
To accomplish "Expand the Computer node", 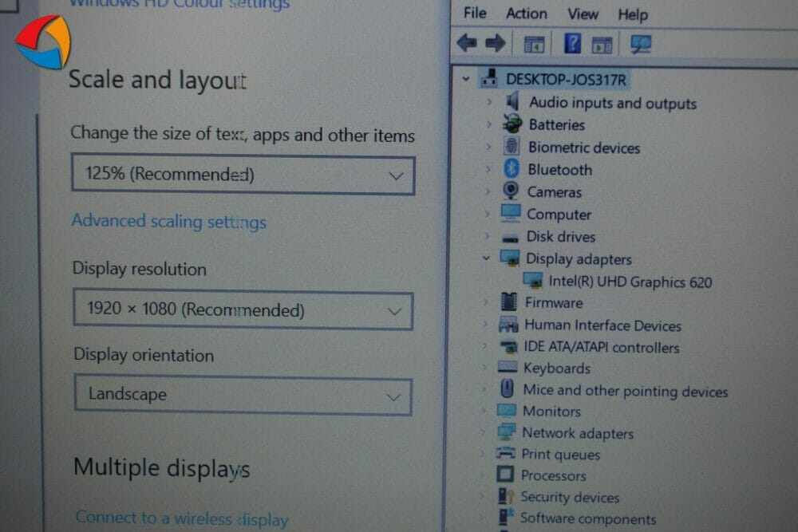I will (x=487, y=214).
